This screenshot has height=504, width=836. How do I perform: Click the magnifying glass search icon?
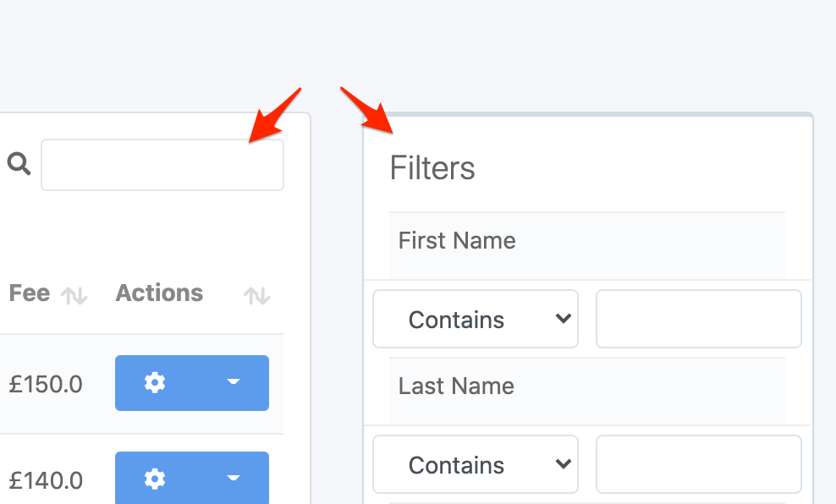(x=19, y=163)
